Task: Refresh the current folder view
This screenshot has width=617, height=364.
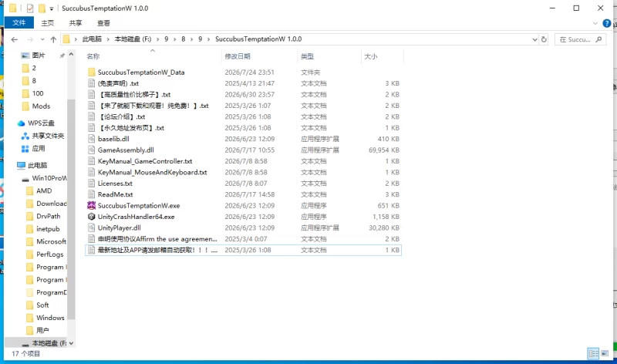Action: click(x=544, y=39)
